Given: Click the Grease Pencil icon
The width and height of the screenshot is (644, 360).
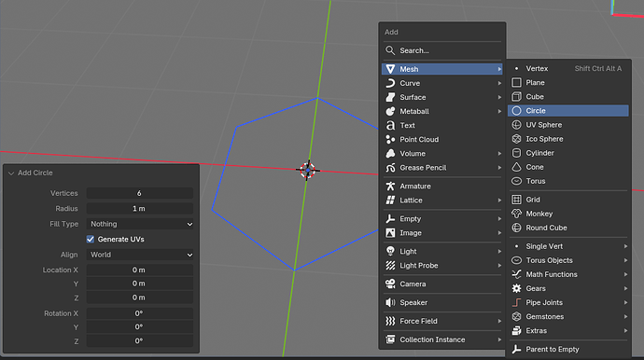Looking at the screenshot, I should pyautogui.click(x=390, y=168).
